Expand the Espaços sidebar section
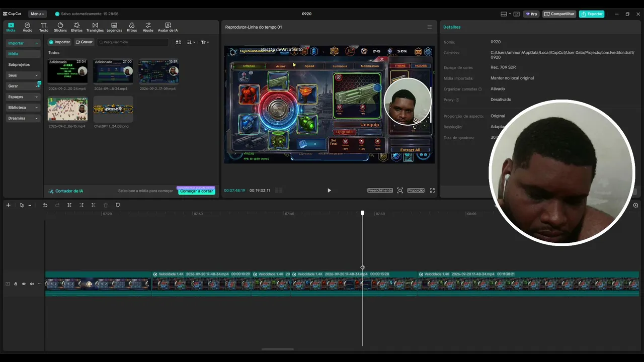Screen dimensions: 644x362 [x=23, y=97]
